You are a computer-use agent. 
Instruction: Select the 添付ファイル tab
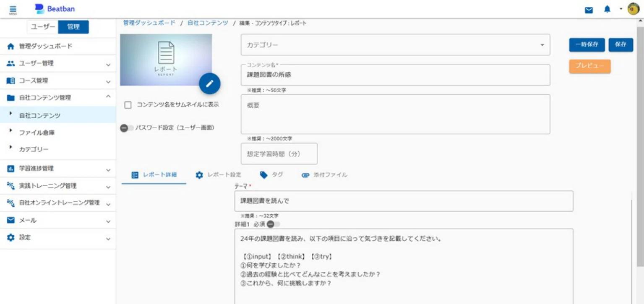[324, 175]
